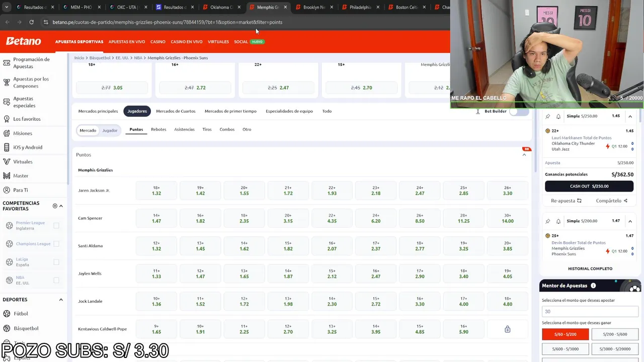Collapse the Simple S/250.00 bet slip
Screen dimensions: 644x362
tap(630, 116)
